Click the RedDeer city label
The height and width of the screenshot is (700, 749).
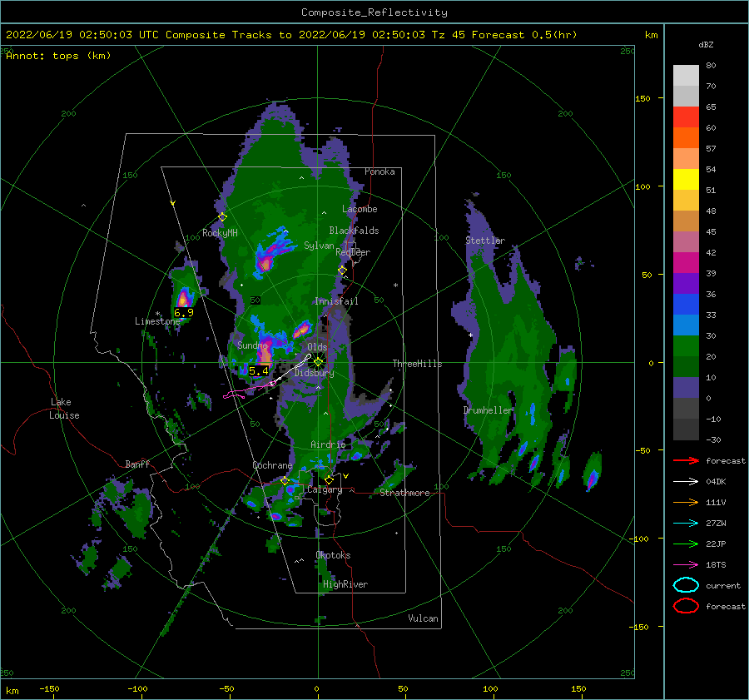click(353, 252)
